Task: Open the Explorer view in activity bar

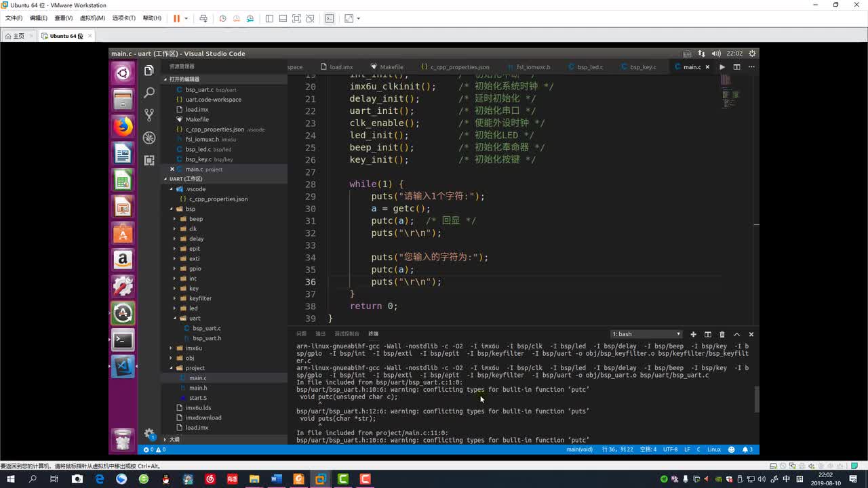Action: 149,70
